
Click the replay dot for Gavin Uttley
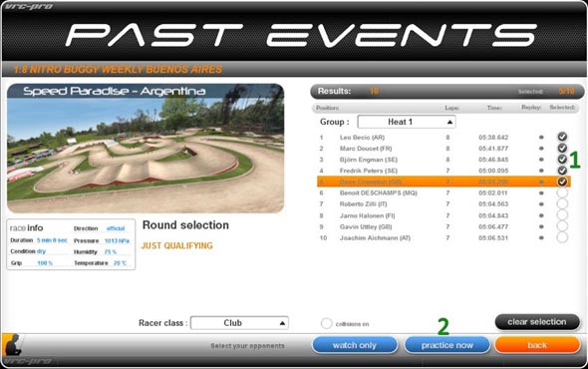(541, 226)
